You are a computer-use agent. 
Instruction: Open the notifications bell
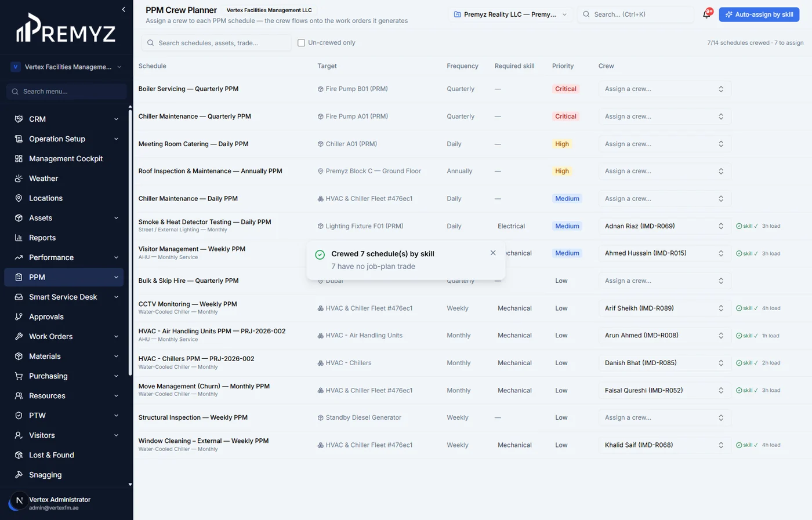pyautogui.click(x=706, y=14)
